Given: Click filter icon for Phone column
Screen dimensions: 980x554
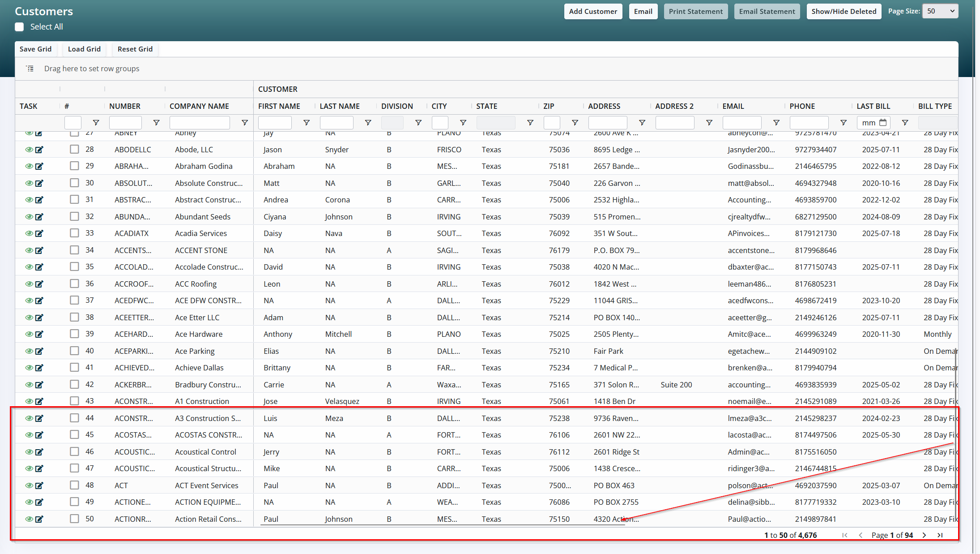Looking at the screenshot, I should click(844, 123).
